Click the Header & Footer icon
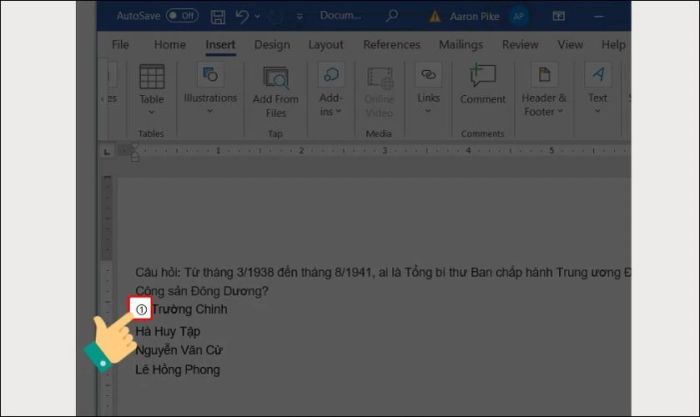700x417 pixels. coord(544,75)
